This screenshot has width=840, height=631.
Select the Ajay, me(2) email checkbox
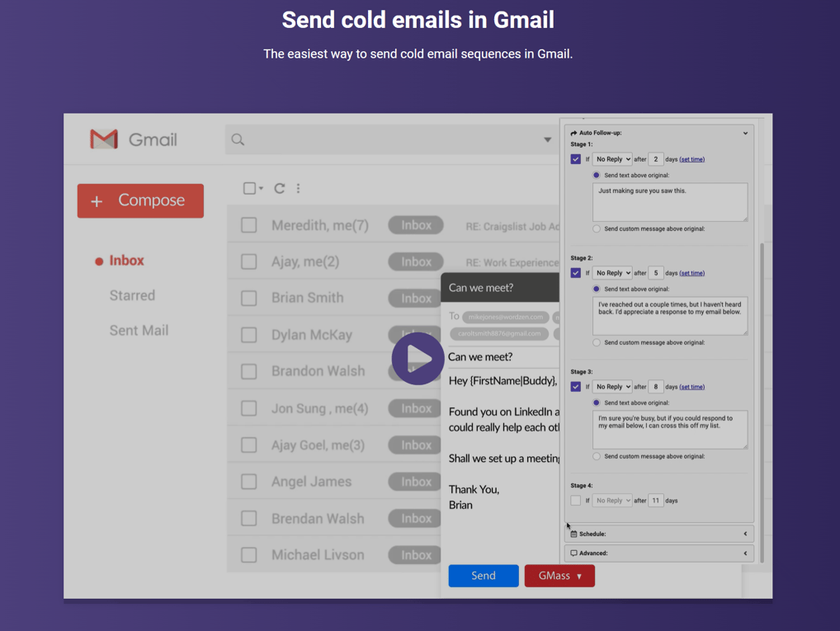[x=248, y=261]
